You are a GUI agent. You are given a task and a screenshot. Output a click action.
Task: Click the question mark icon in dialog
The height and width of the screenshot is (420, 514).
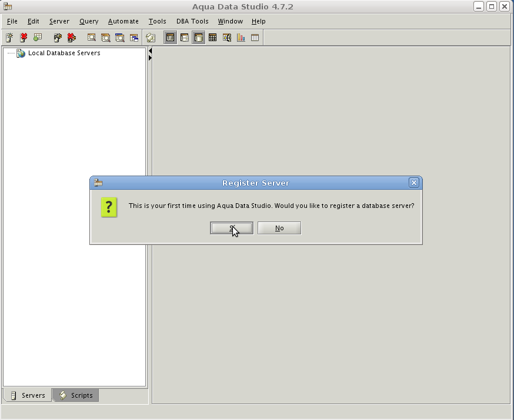109,207
